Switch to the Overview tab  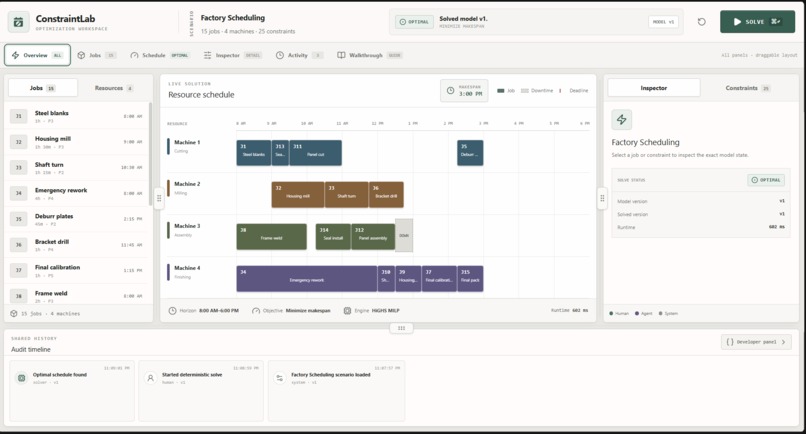(x=38, y=55)
